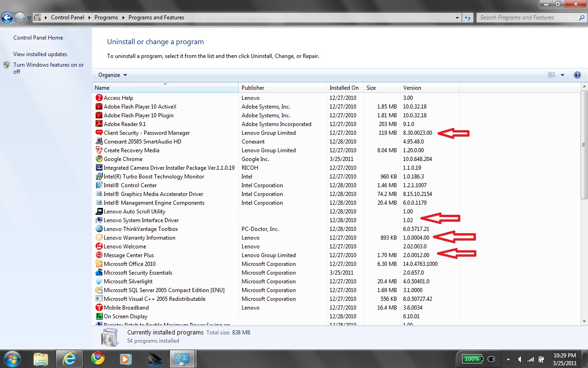Select Adobe Flash Player 10 Plugin icon

coord(99,115)
